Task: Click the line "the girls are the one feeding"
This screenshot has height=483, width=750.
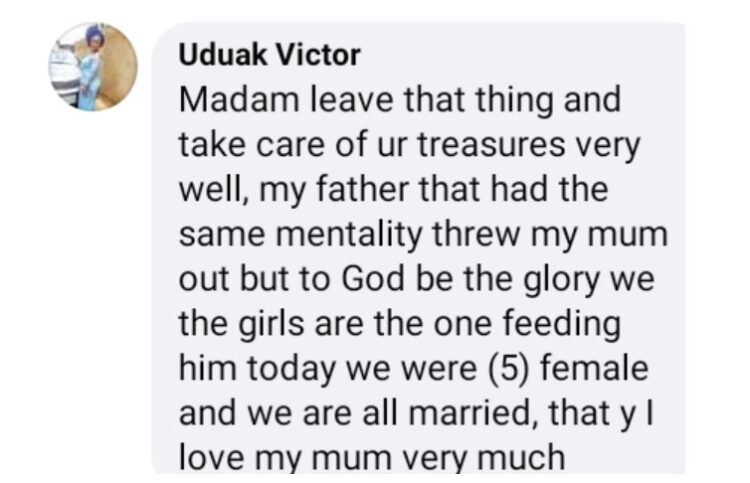Action: point(399,324)
